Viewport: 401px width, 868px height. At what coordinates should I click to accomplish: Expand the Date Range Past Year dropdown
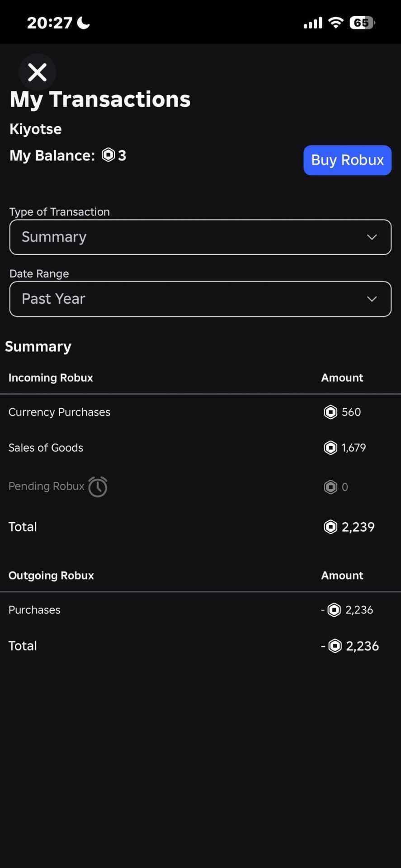tap(200, 299)
